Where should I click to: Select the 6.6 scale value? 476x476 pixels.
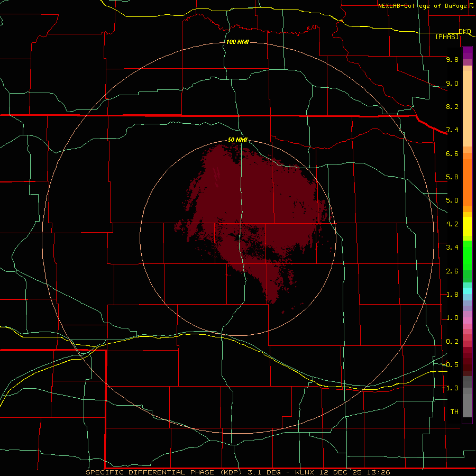coord(452,153)
